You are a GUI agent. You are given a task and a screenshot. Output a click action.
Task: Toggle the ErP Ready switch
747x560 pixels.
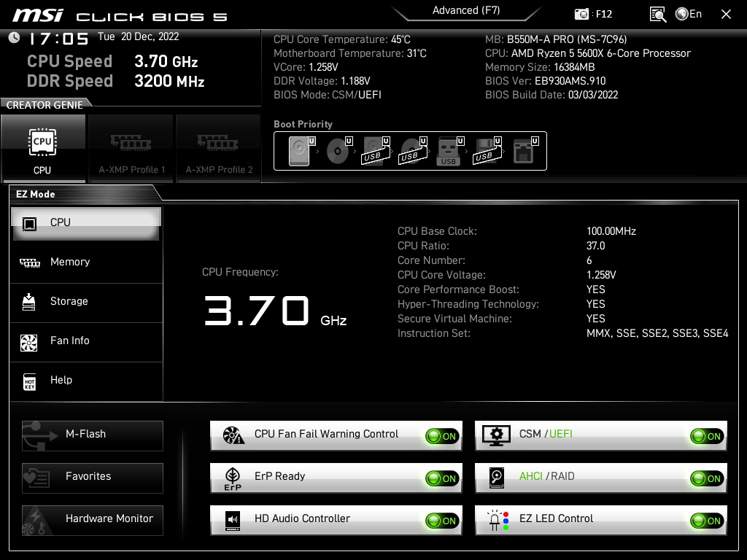[442, 478]
